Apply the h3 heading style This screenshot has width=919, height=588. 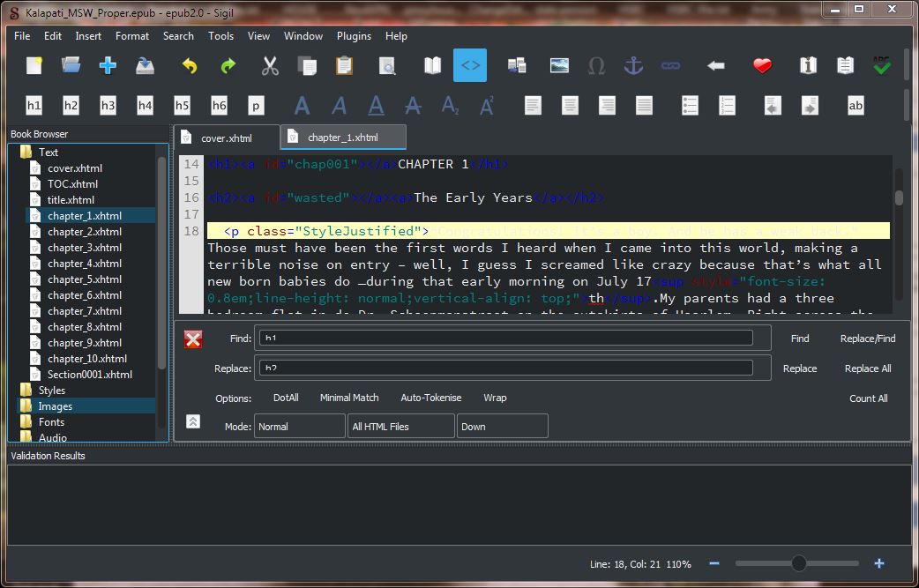(x=108, y=106)
